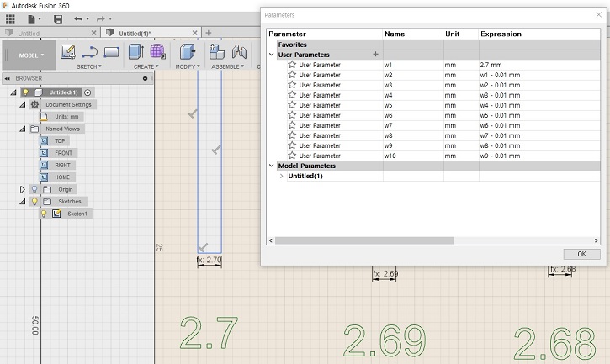
Task: Toggle visibility bulb of Untitled(1)
Action: coord(25,92)
